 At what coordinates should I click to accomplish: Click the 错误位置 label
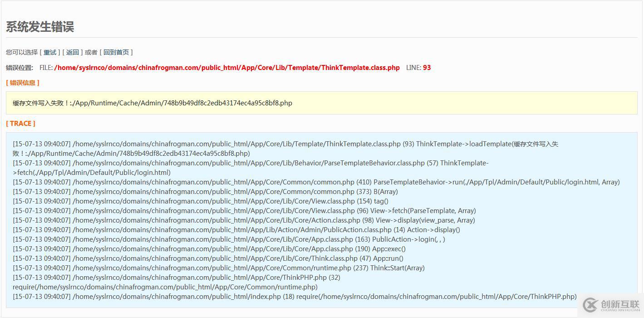[x=20, y=68]
